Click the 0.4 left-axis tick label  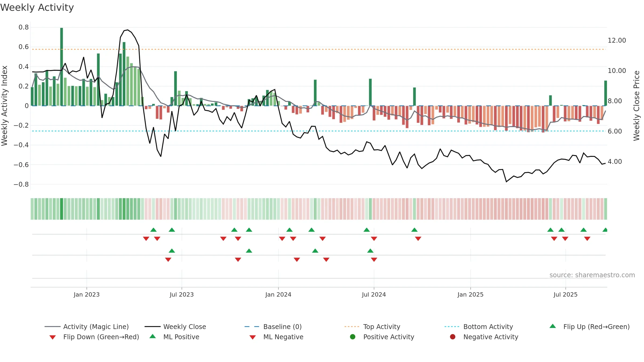point(24,67)
